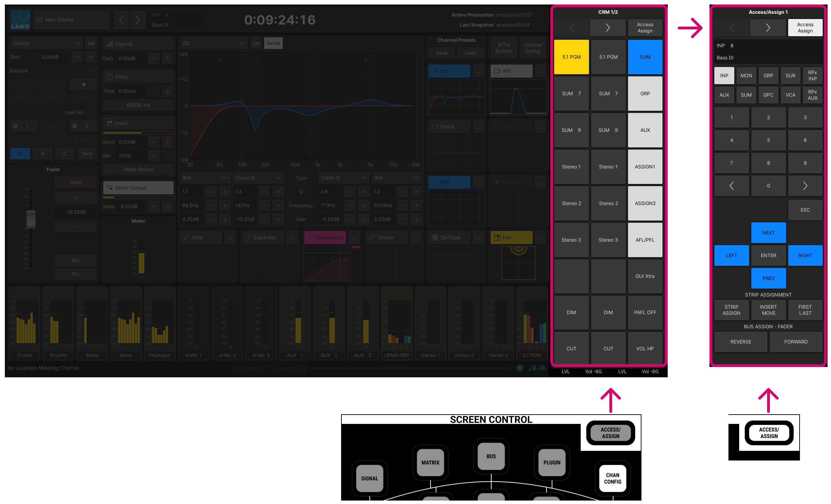Viewport: 831px width, 504px height.
Task: Open the Main Display hamburger menu
Action: (x=39, y=19)
